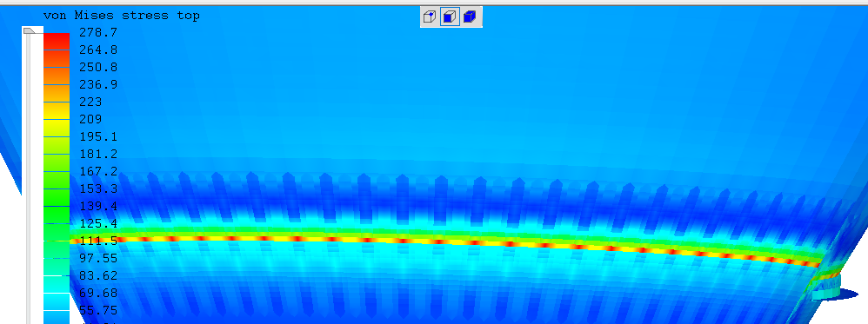Click the 'von Mises stress top' legend title
The image size is (868, 324).
121,16
